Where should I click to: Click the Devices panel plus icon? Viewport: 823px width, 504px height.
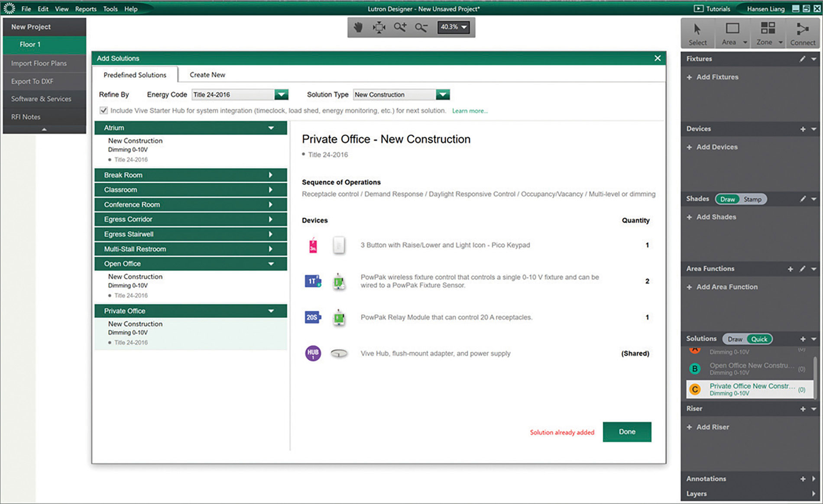803,129
